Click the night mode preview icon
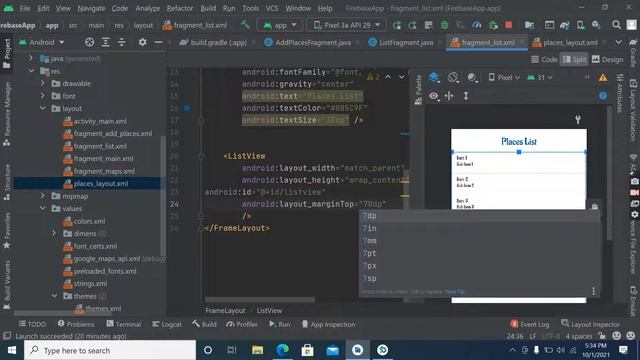The image size is (640, 360). click(x=472, y=77)
